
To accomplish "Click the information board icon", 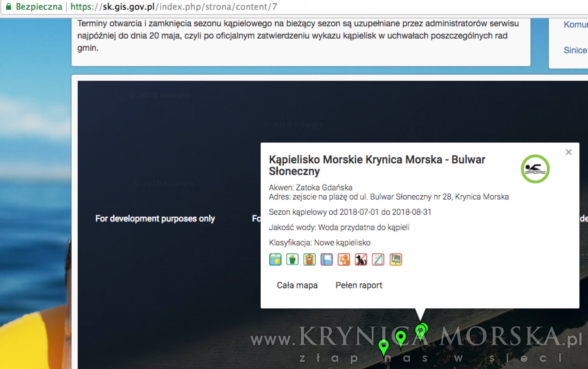I will coord(396,260).
